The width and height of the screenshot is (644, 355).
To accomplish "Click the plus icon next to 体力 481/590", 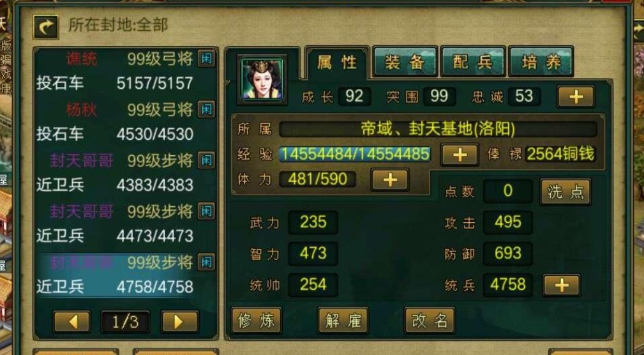I will [390, 179].
